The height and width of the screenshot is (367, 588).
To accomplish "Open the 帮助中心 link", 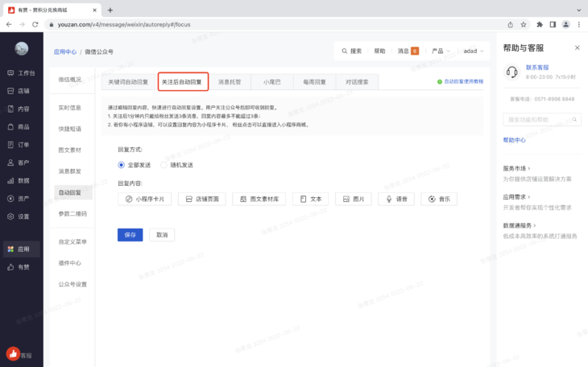I will (x=514, y=140).
